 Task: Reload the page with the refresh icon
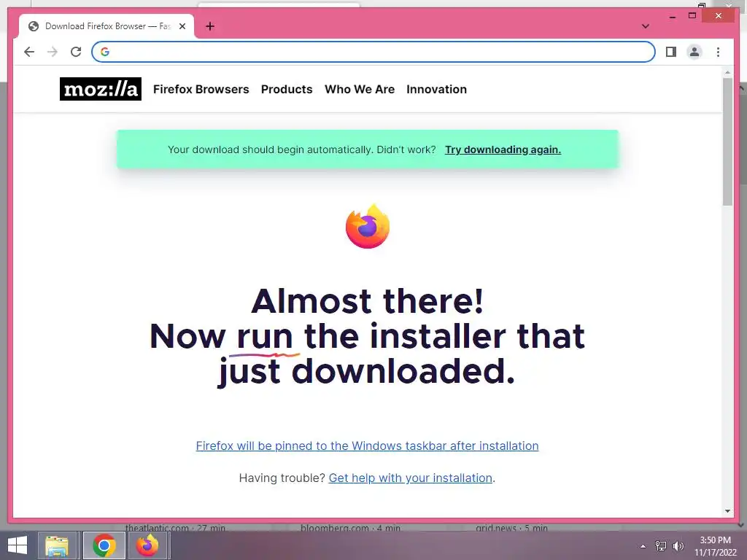pyautogui.click(x=76, y=52)
